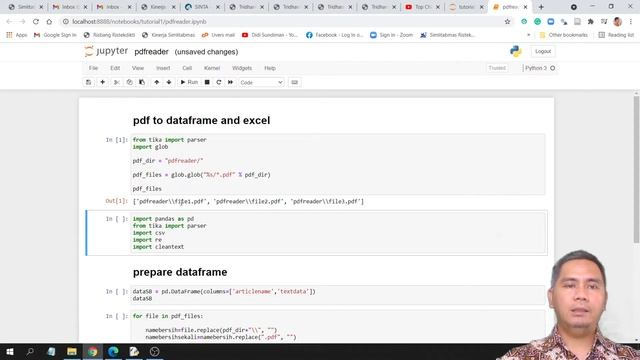Screen dimensions: 640x360
Task: Click heading 'prepare dataframe'
Action: pos(180,272)
